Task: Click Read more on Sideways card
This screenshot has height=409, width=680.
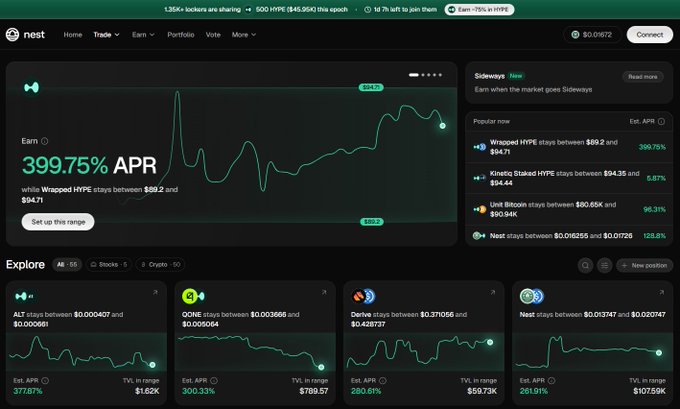Action: pyautogui.click(x=643, y=77)
